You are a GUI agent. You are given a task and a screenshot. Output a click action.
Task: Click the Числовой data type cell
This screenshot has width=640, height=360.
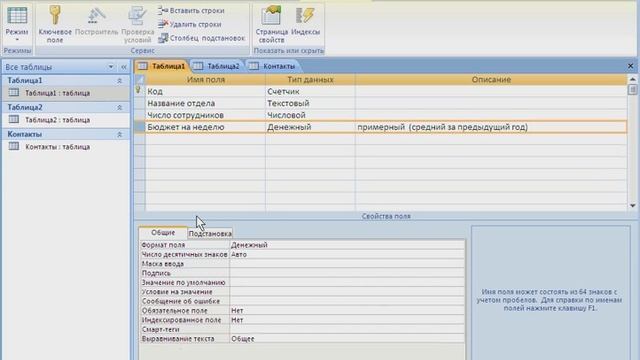click(x=310, y=115)
